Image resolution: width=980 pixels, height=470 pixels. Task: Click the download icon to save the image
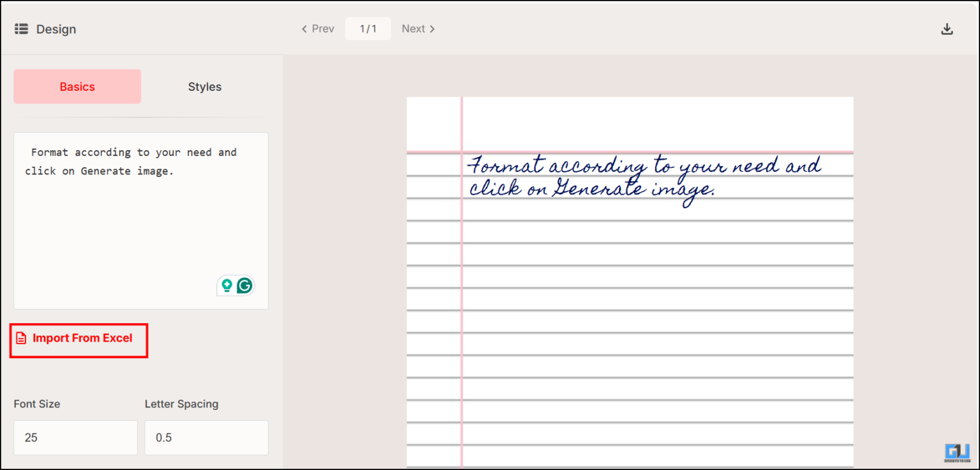(x=947, y=28)
